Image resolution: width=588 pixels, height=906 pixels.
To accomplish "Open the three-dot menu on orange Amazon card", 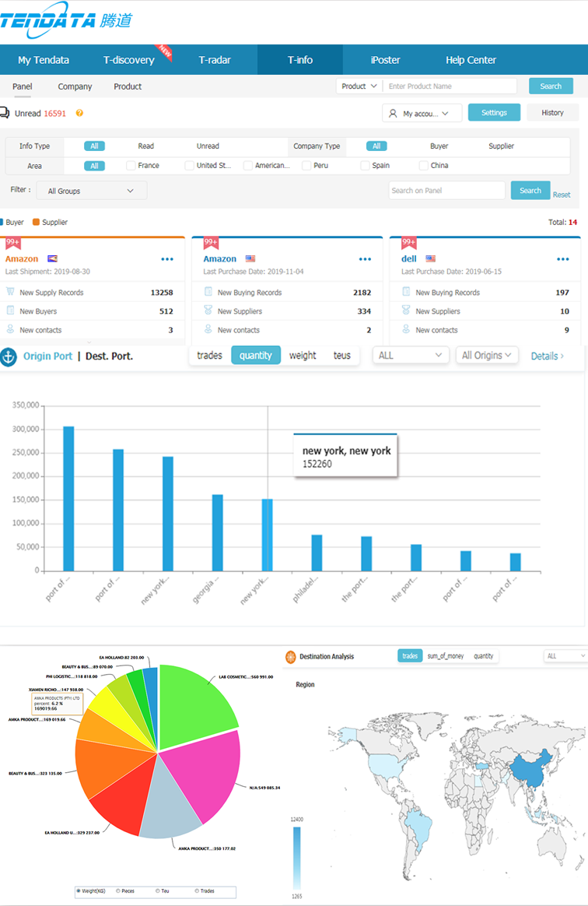I will coord(167,259).
